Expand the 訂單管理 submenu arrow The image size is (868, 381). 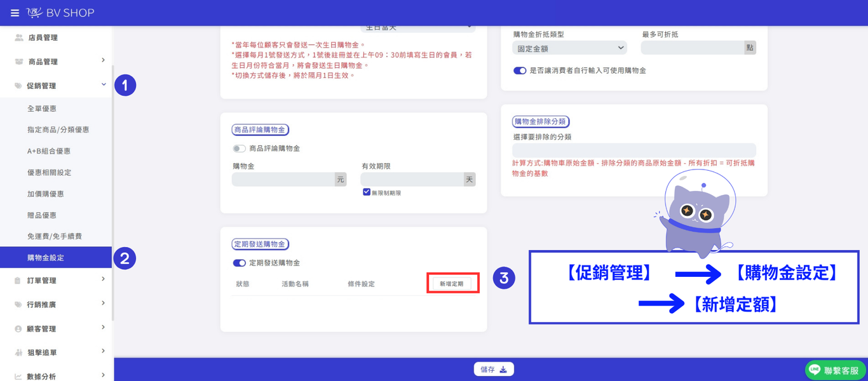coord(103,279)
